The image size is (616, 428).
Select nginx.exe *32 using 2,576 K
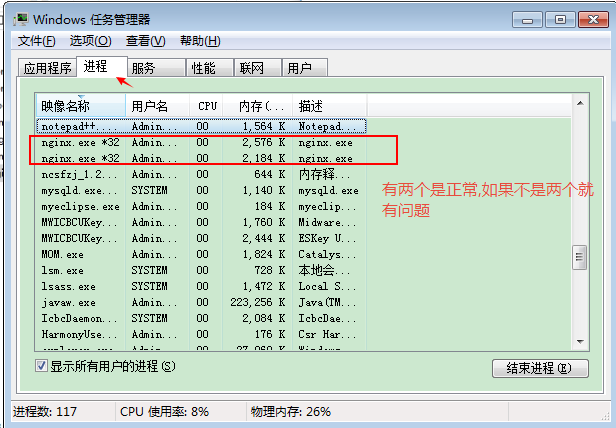201,142
